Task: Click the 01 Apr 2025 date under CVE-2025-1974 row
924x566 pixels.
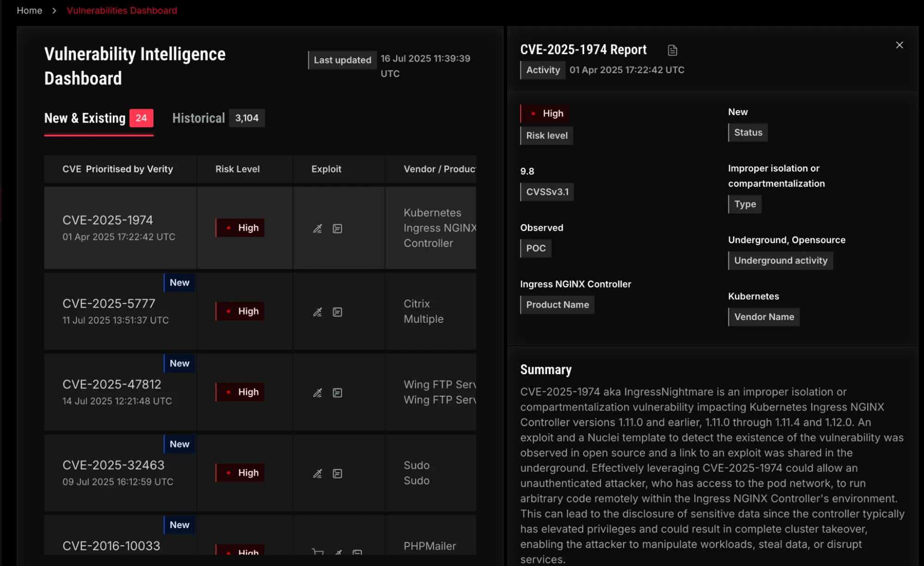Action: click(119, 237)
